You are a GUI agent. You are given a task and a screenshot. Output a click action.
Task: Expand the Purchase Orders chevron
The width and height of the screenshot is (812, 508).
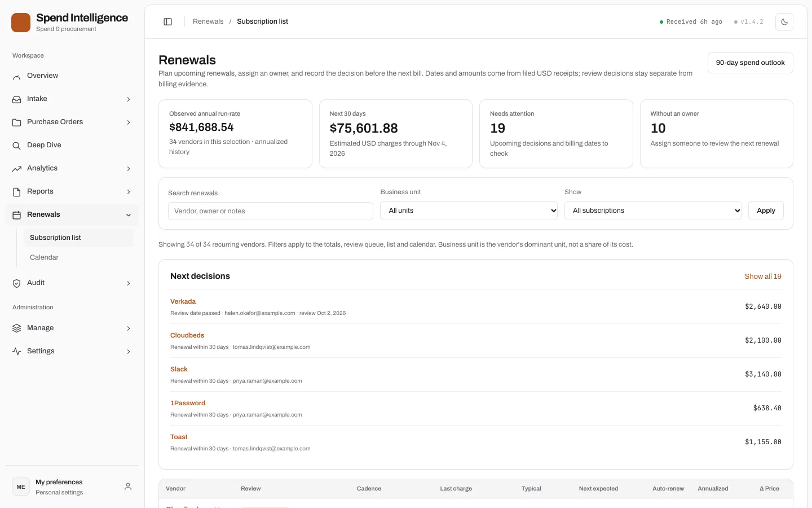tap(129, 122)
